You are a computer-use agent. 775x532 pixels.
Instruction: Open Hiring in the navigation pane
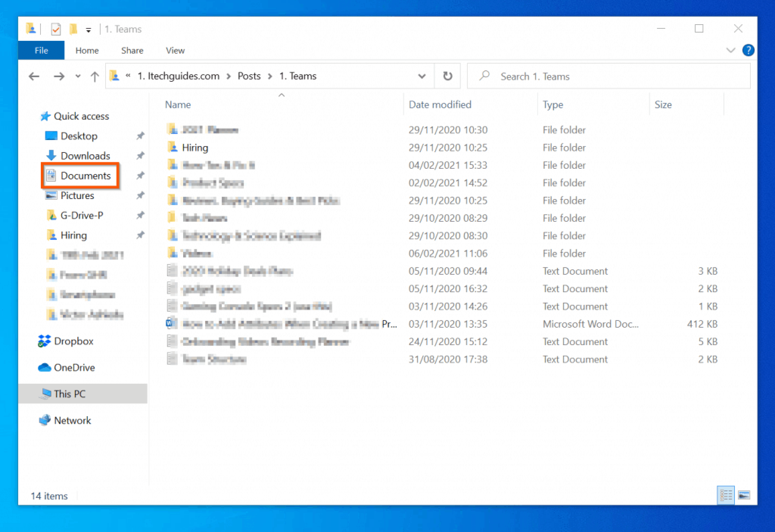pyautogui.click(x=74, y=235)
